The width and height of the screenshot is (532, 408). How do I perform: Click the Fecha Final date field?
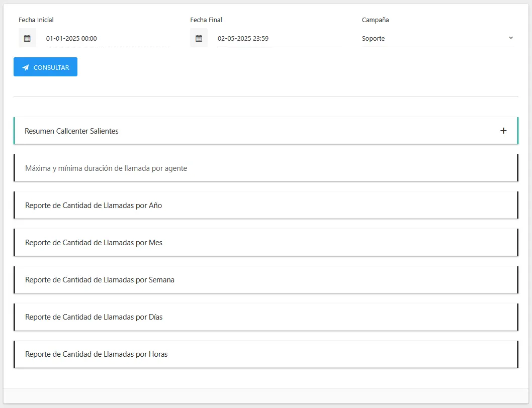(x=279, y=39)
